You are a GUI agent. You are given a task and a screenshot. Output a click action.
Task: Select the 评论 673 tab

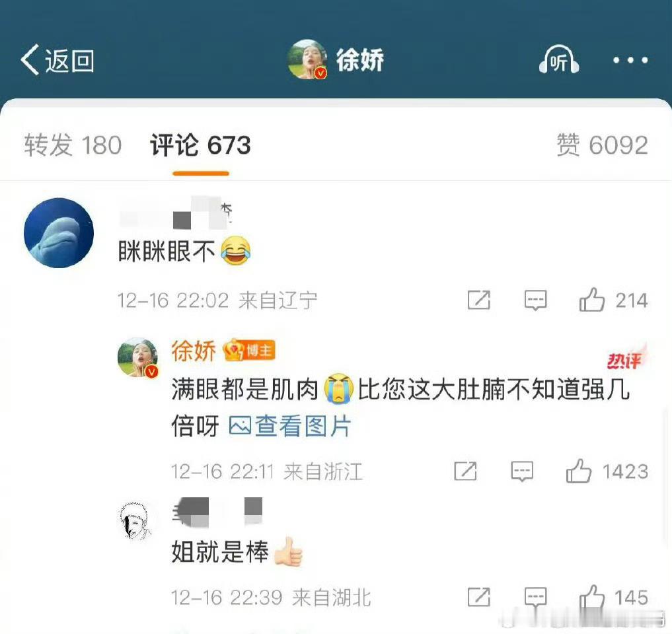(200, 145)
